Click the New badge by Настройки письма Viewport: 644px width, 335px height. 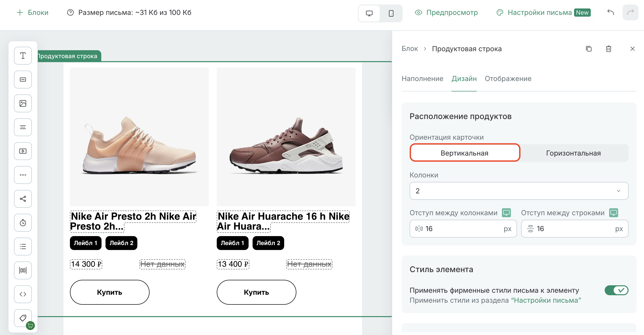(582, 12)
